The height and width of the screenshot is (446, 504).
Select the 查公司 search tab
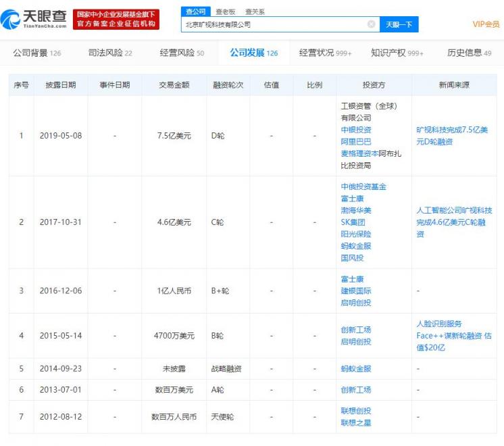tap(195, 12)
